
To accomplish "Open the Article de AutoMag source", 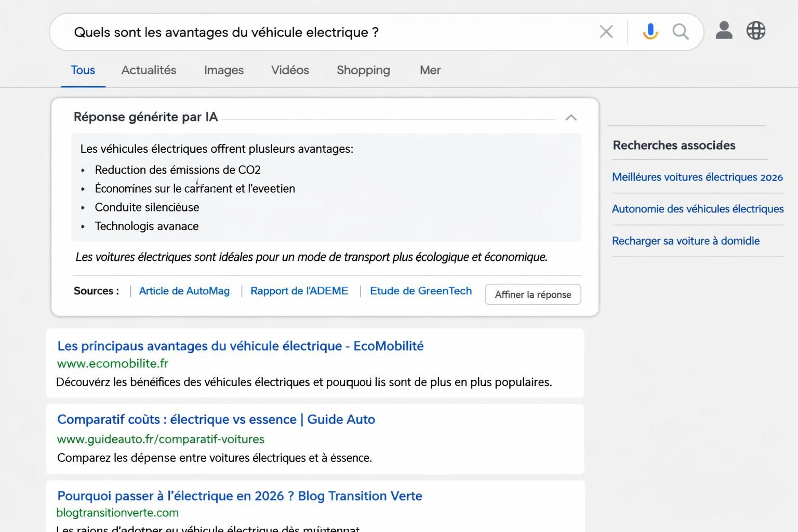I will (x=184, y=291).
